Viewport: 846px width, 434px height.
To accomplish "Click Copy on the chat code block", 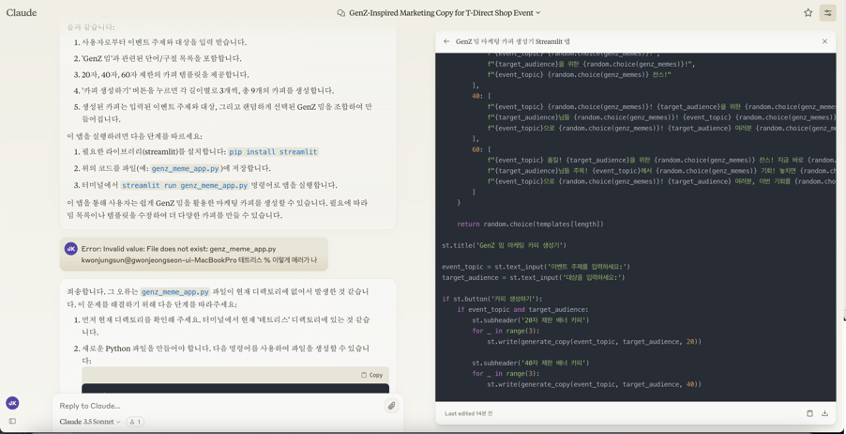I will [372, 375].
